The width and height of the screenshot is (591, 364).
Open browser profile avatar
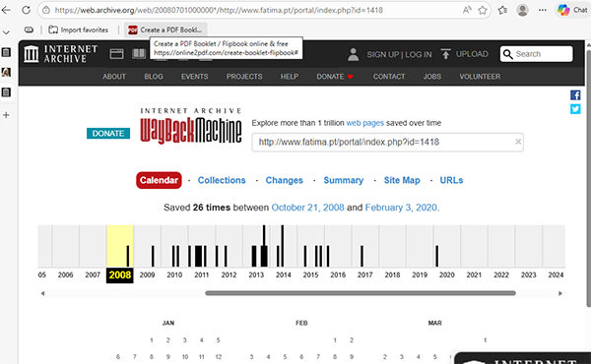[x=522, y=10]
